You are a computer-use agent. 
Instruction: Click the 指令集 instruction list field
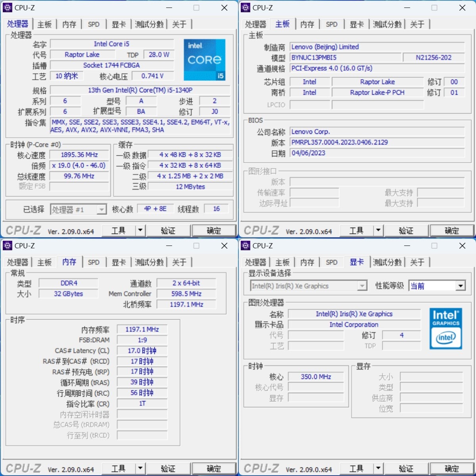140,126
